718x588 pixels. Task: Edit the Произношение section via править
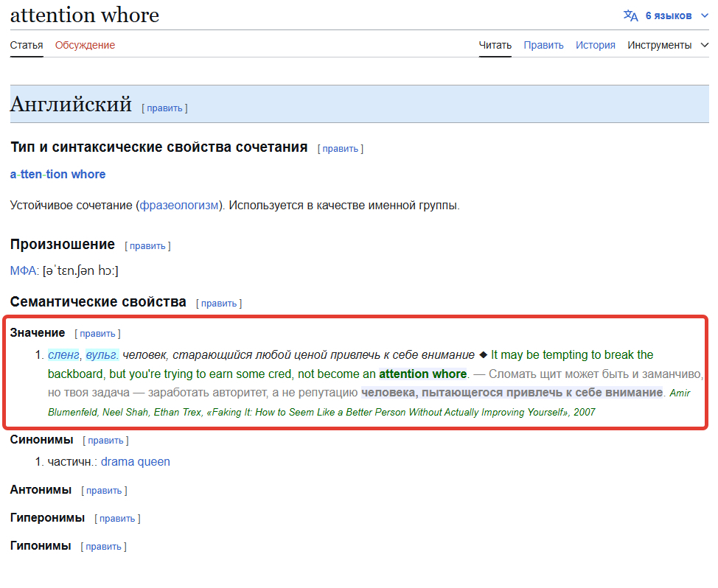pyautogui.click(x=147, y=246)
